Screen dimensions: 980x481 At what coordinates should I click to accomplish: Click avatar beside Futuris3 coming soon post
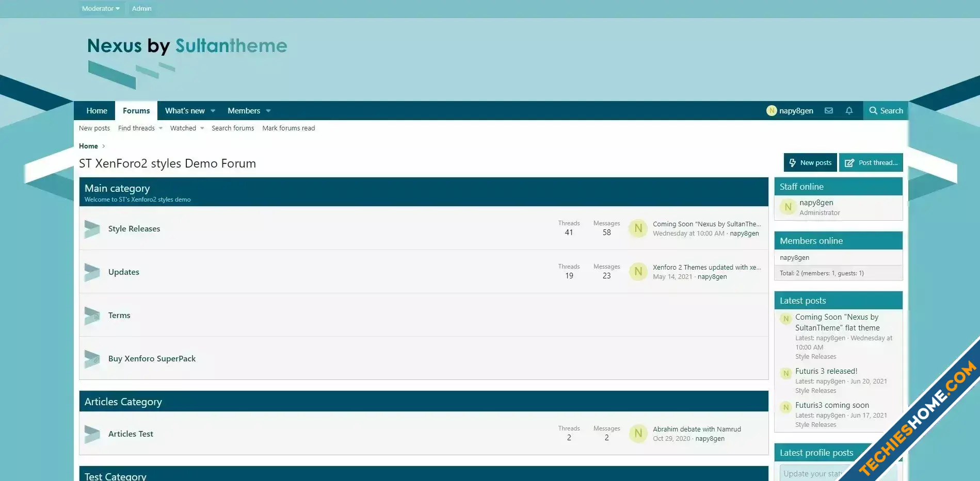tap(786, 407)
